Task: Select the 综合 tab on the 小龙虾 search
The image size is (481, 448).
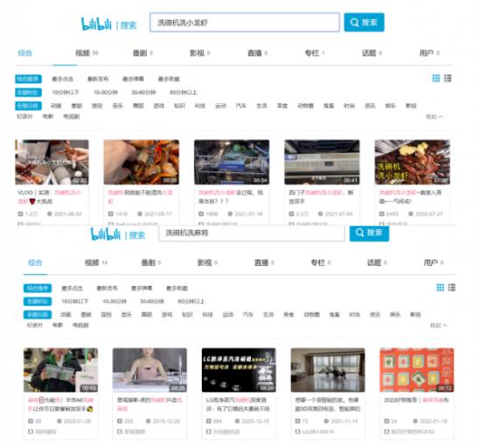Action: click(x=24, y=52)
